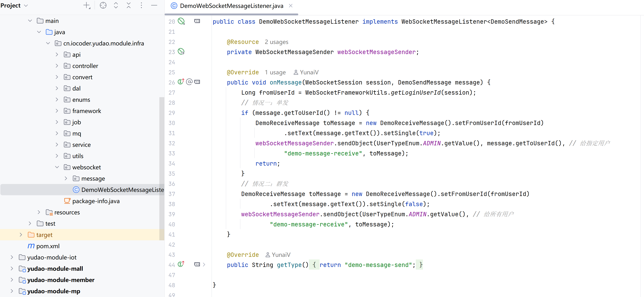Viewport: 644px width, 297px height.
Task: Expand the target folder
Action: 21,235
